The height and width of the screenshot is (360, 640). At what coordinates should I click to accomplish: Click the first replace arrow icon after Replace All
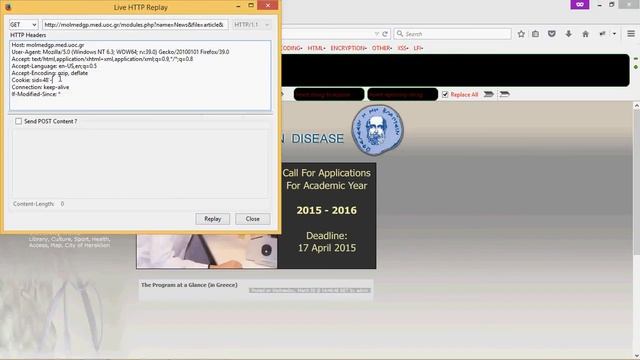(x=488, y=94)
